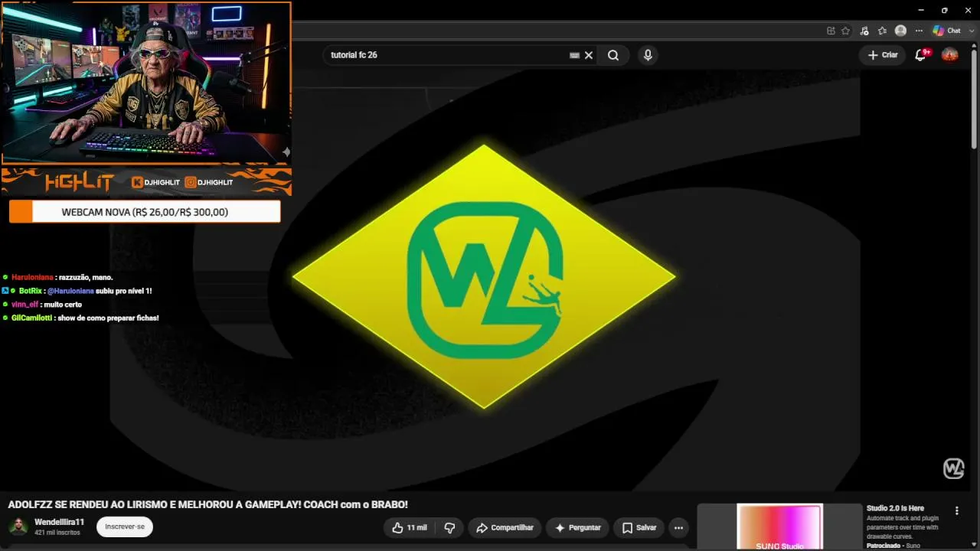Open the on-screen keyboard icon in search box
This screenshot has width=980, height=551.
(x=575, y=55)
